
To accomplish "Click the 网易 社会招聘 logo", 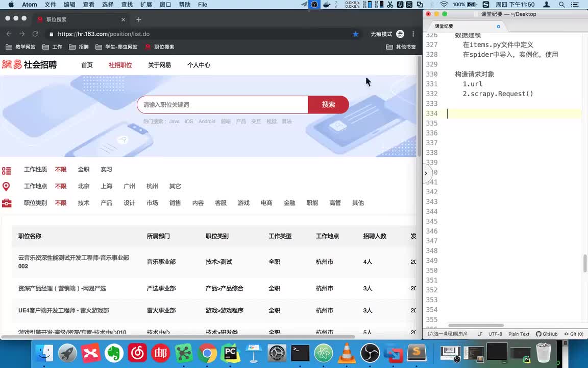I will point(29,64).
